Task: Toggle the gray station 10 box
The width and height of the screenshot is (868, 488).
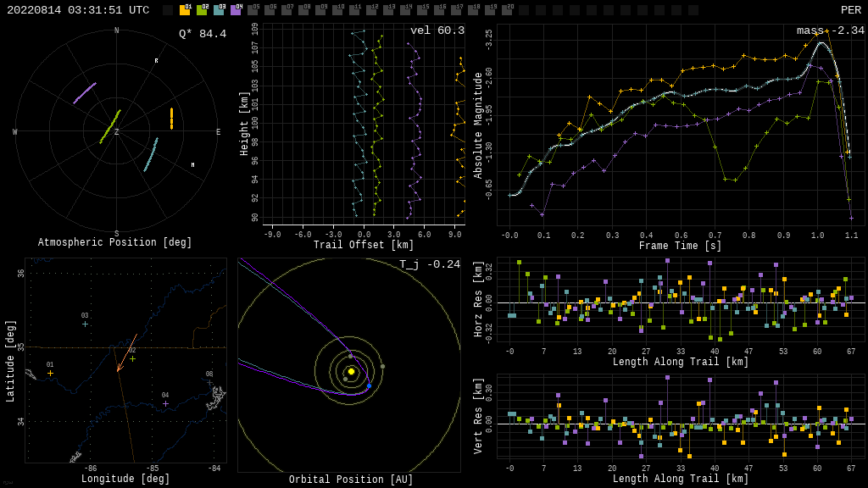Action: [337, 10]
